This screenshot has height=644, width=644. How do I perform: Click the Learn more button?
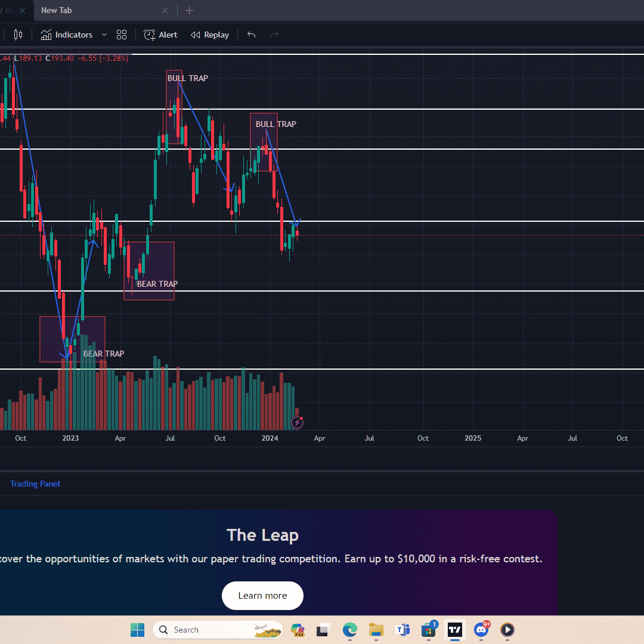[262, 595]
